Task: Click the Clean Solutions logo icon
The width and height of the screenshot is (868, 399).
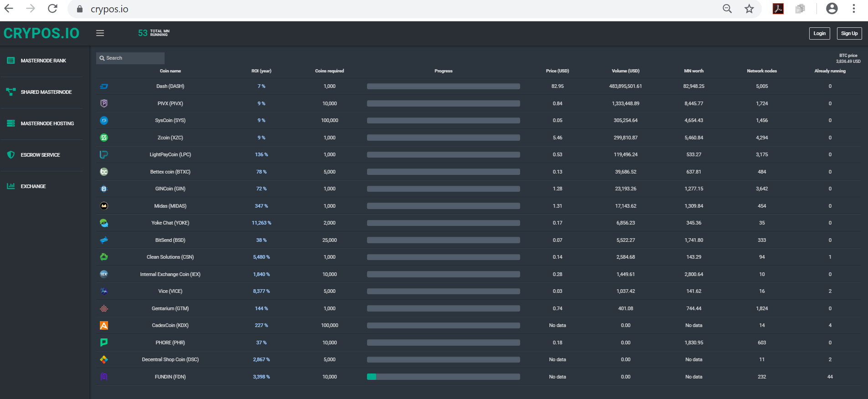Action: pyautogui.click(x=104, y=257)
